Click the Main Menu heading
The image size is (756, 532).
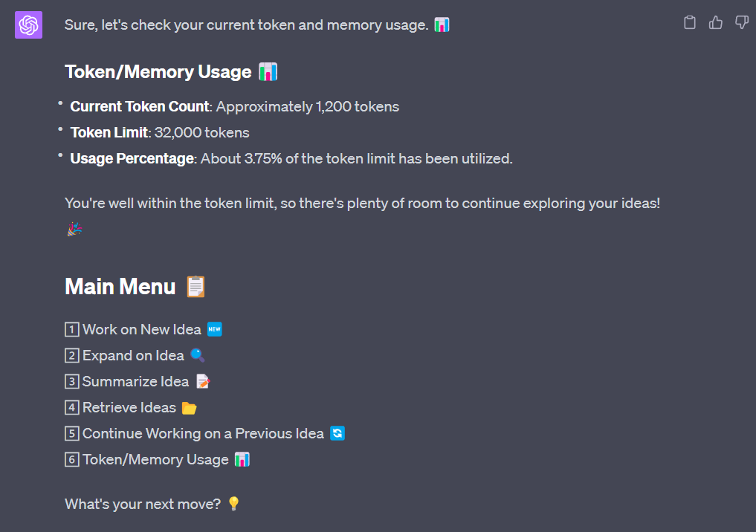click(x=120, y=287)
